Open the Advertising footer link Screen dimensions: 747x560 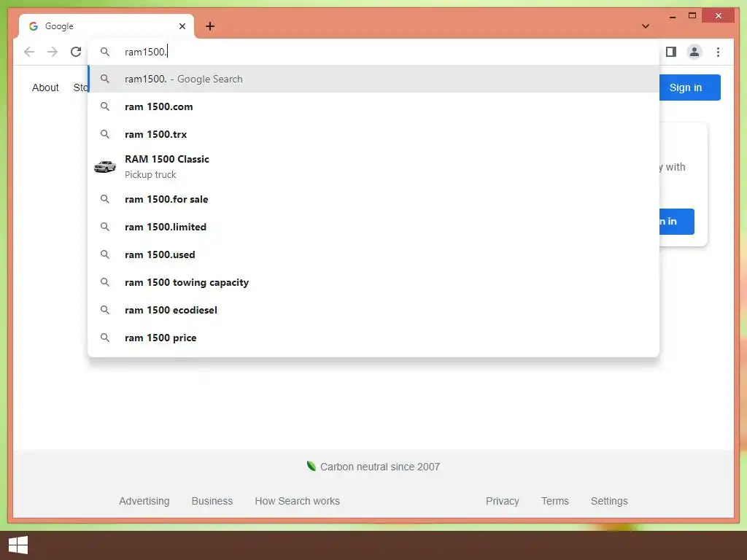coord(144,501)
